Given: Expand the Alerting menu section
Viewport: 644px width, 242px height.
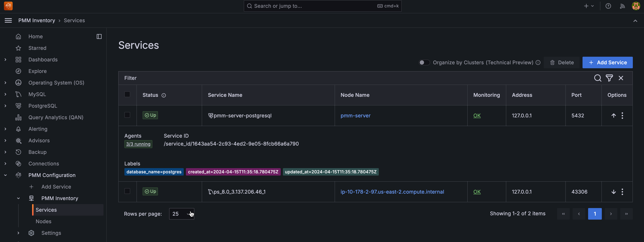Looking at the screenshot, I should [6, 129].
